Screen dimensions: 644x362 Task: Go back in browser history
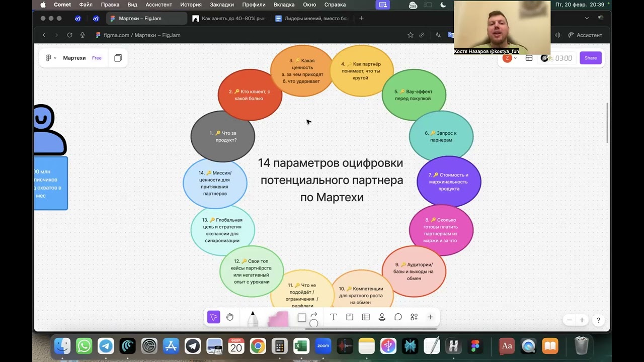(44, 35)
